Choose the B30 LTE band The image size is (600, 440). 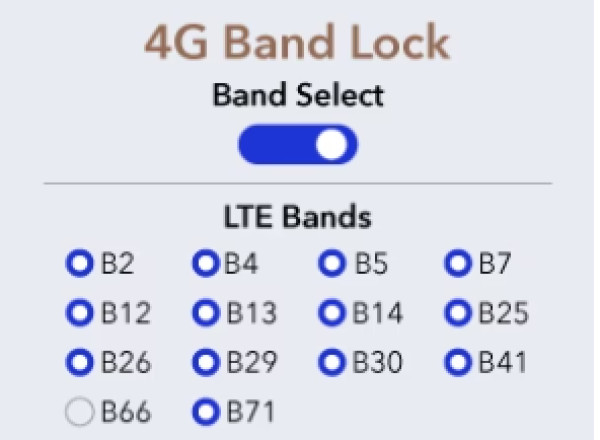pyautogui.click(x=331, y=361)
